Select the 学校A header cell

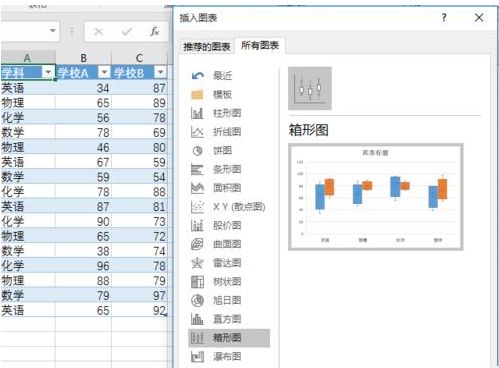[x=83, y=72]
